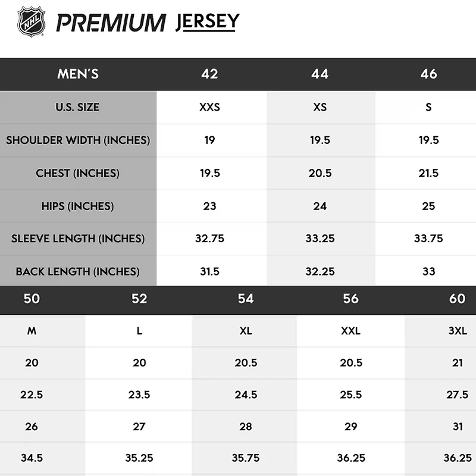Click the size 50 column header
This screenshot has height=476, width=476.
tap(32, 299)
